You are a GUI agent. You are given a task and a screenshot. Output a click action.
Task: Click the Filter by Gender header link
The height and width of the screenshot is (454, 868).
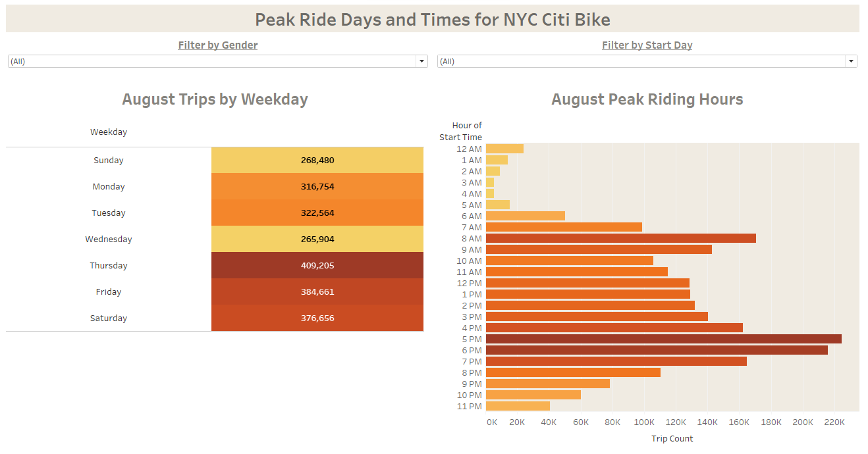pos(217,45)
